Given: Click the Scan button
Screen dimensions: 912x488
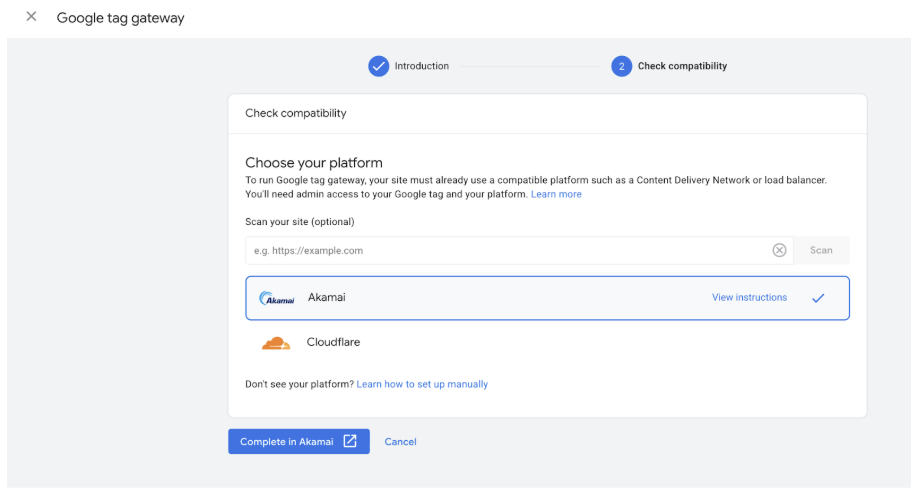Looking at the screenshot, I should pyautogui.click(x=821, y=251).
